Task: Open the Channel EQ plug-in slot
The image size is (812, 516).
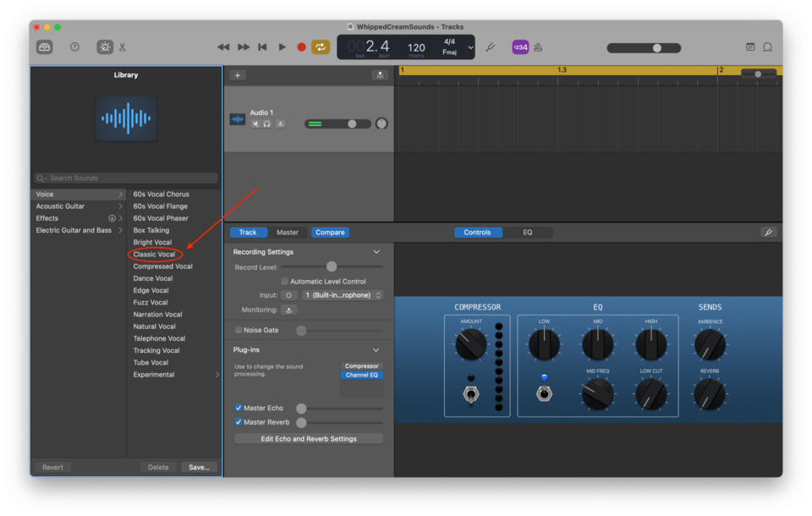Action: coord(361,375)
